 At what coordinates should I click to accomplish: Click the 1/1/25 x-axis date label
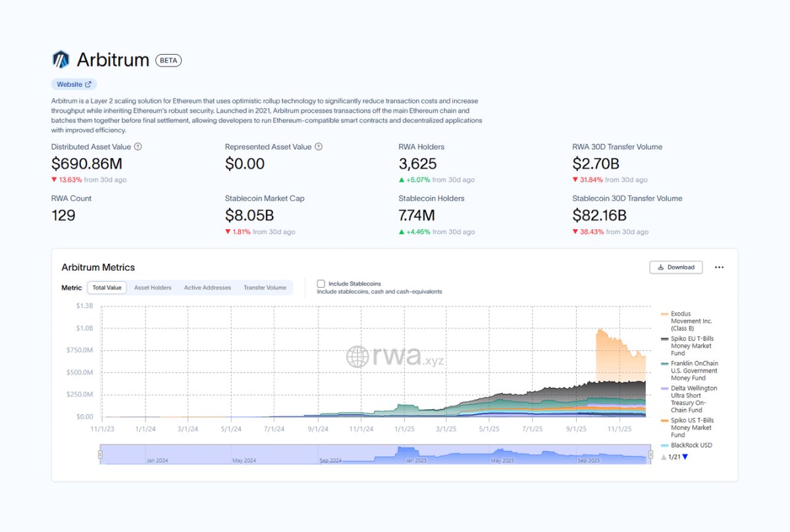(x=404, y=429)
